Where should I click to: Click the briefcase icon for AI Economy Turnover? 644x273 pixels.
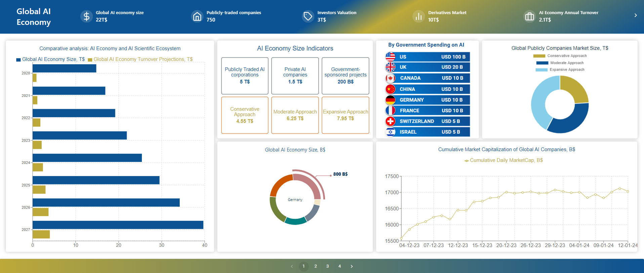529,16
